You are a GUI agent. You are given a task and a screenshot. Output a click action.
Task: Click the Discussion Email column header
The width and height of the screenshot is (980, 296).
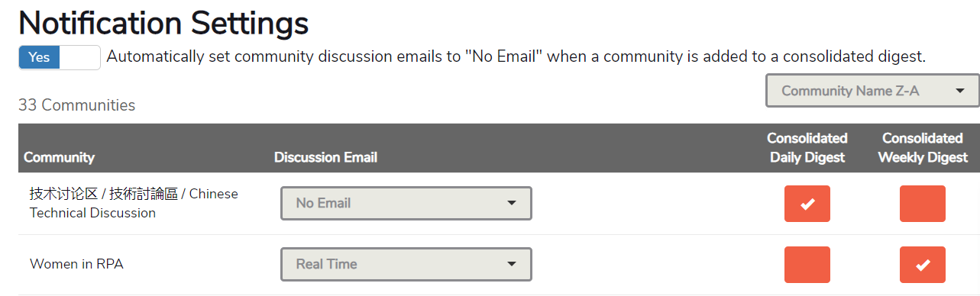(325, 157)
